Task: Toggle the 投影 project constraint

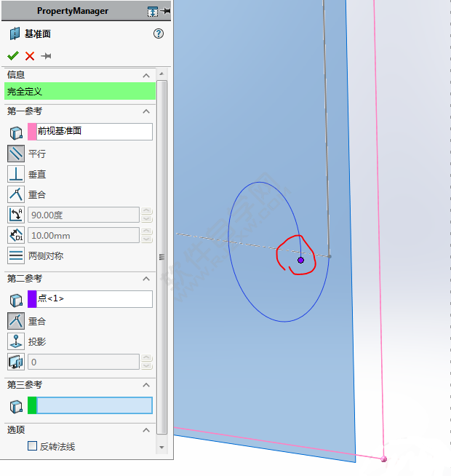Action: tap(16, 341)
